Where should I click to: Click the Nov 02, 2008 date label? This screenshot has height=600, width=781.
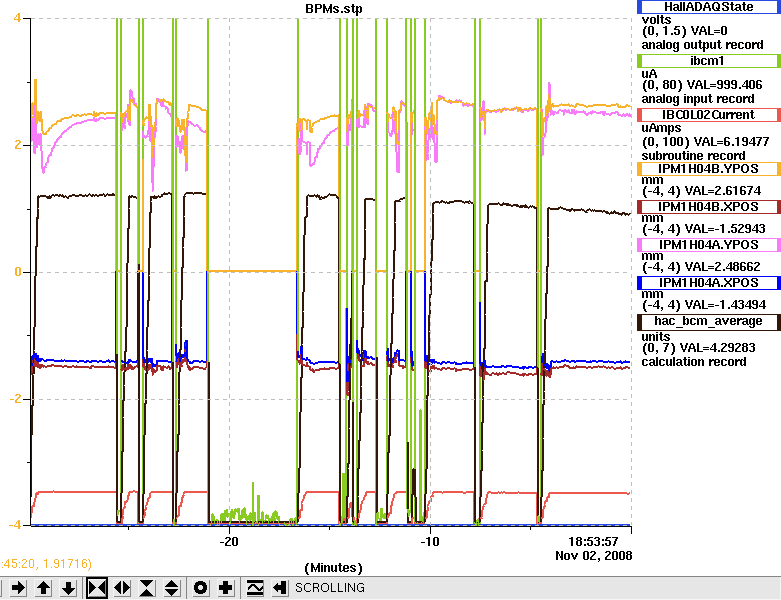pyautogui.click(x=594, y=555)
